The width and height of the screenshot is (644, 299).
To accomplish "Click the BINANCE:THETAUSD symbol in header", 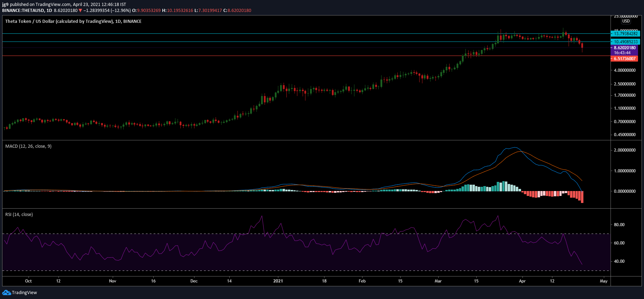I will 23,11.
